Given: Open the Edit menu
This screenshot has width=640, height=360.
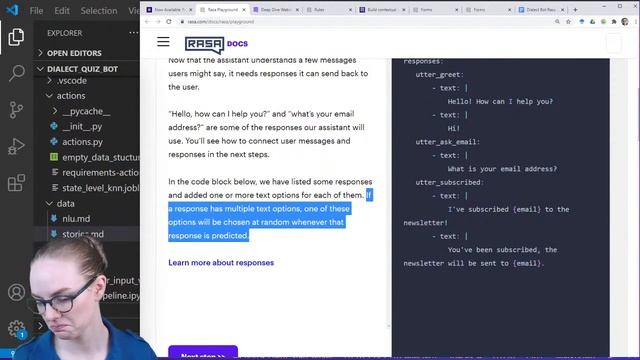Looking at the screenshot, I should (x=62, y=11).
